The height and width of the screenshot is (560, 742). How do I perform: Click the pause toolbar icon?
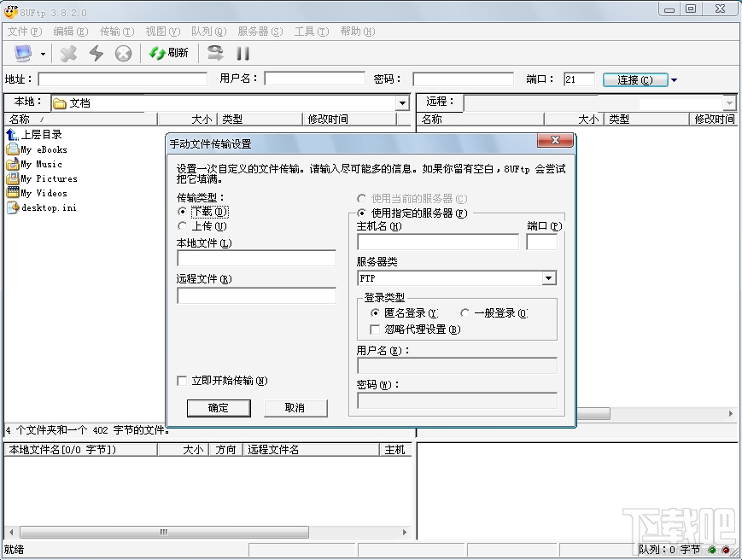click(x=242, y=54)
